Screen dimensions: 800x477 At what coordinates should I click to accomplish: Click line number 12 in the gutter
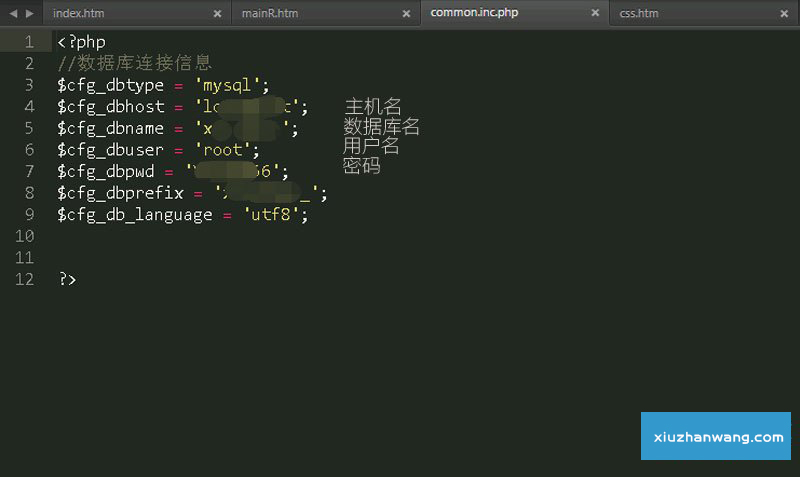pos(25,279)
